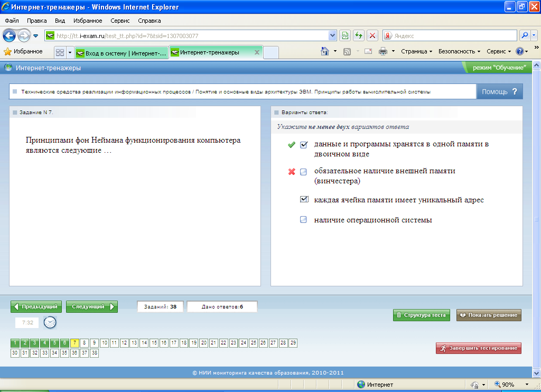Go back with the browser Back arrow

(9, 35)
